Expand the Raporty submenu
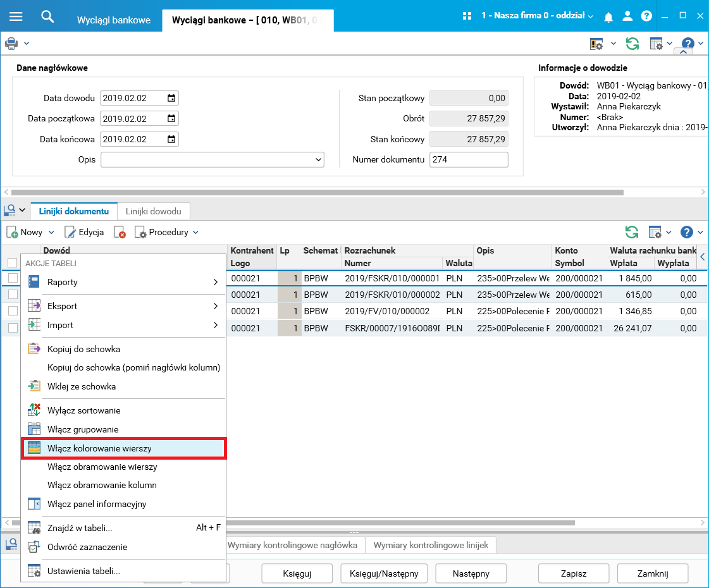Image resolution: width=709 pixels, height=588 pixels. click(123, 282)
